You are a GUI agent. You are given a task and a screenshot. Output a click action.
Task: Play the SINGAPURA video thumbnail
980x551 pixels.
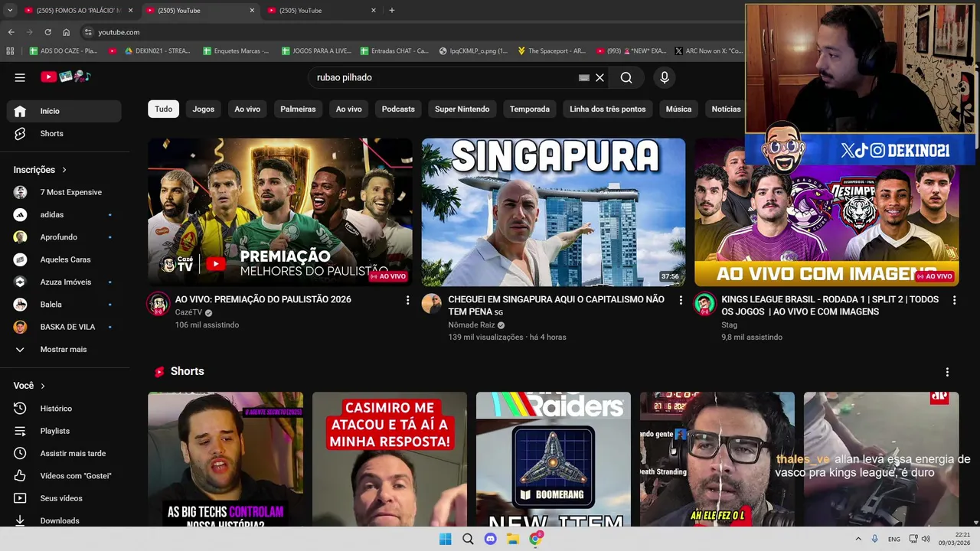tap(553, 212)
